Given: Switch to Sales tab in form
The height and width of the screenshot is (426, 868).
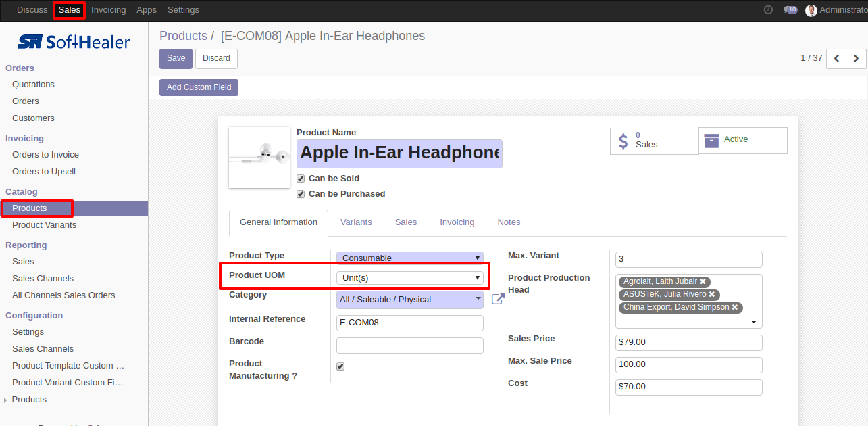Looking at the screenshot, I should pyautogui.click(x=406, y=222).
